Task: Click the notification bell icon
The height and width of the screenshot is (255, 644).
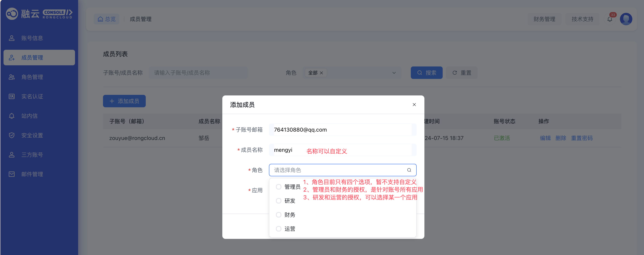Action: point(609,19)
